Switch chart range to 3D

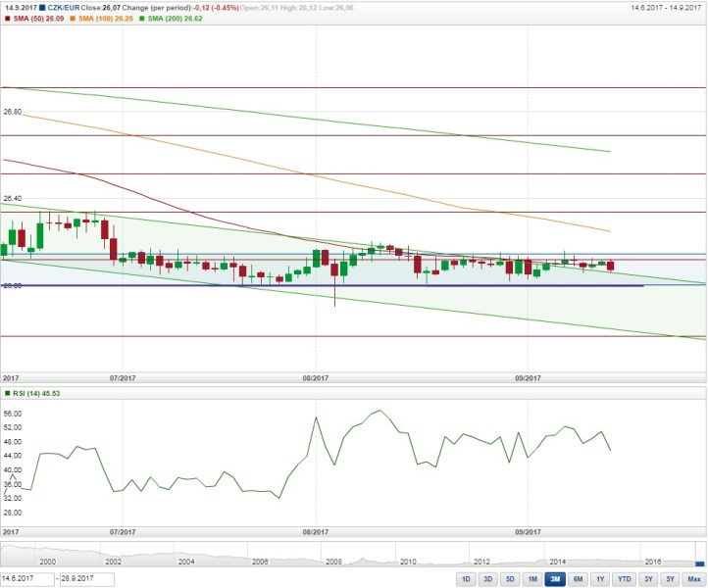coord(487,579)
